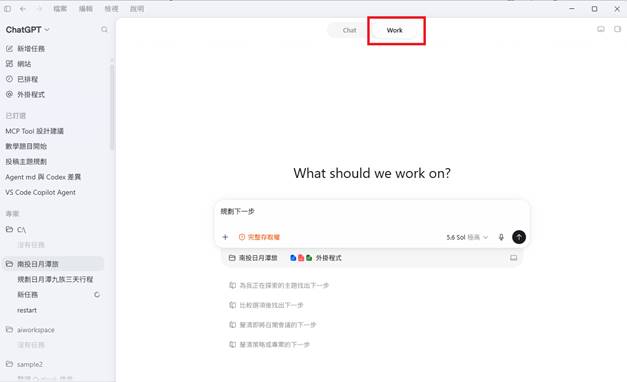Open the 5.6 Sol model selector dropdown
Viewport: 627px width, 382px height.
(467, 237)
